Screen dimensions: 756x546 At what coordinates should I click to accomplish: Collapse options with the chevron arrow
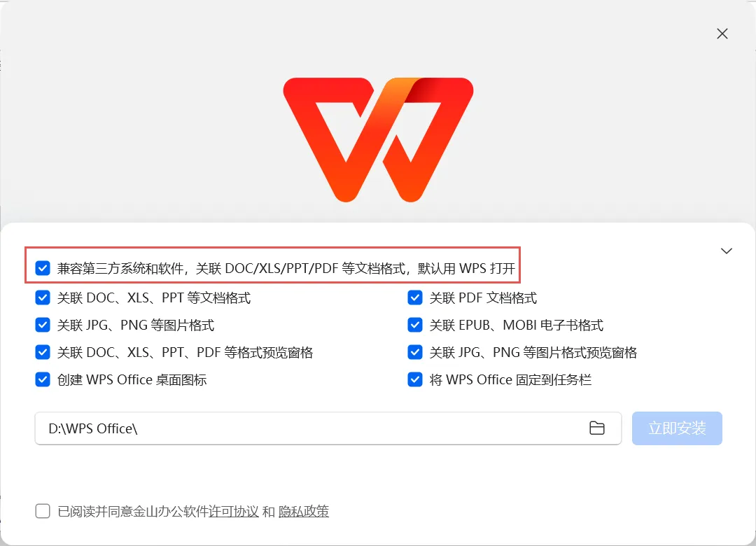click(726, 251)
